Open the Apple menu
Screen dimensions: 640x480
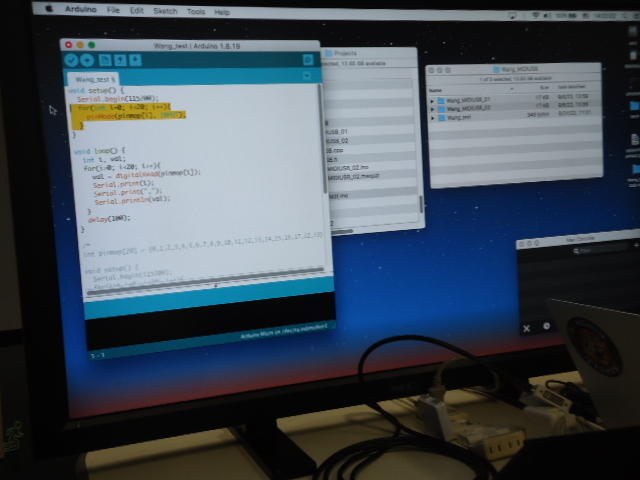pyautogui.click(x=49, y=9)
